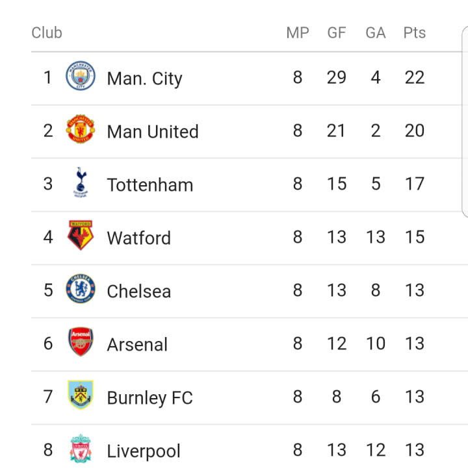The width and height of the screenshot is (468, 476).
Task: Click the Arsenal cannon crest icon
Action: 81,342
